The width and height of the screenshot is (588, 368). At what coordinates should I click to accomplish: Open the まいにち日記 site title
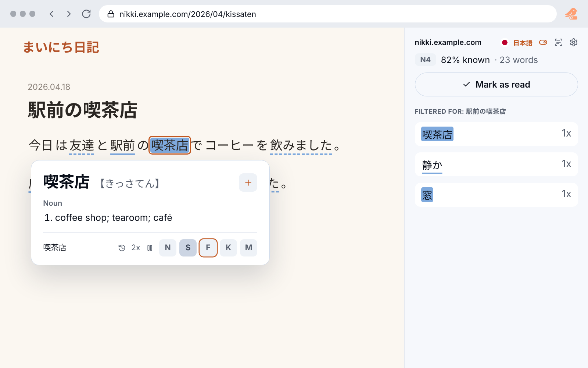[x=61, y=47]
